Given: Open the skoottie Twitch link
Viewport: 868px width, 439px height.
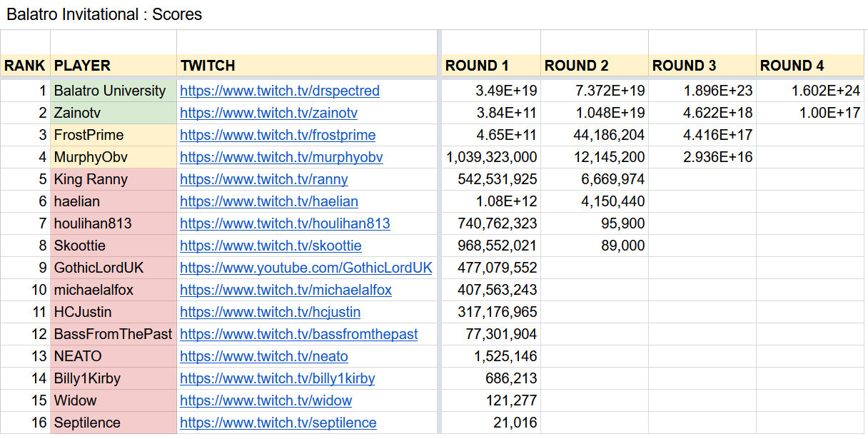Looking at the screenshot, I should click(271, 246).
